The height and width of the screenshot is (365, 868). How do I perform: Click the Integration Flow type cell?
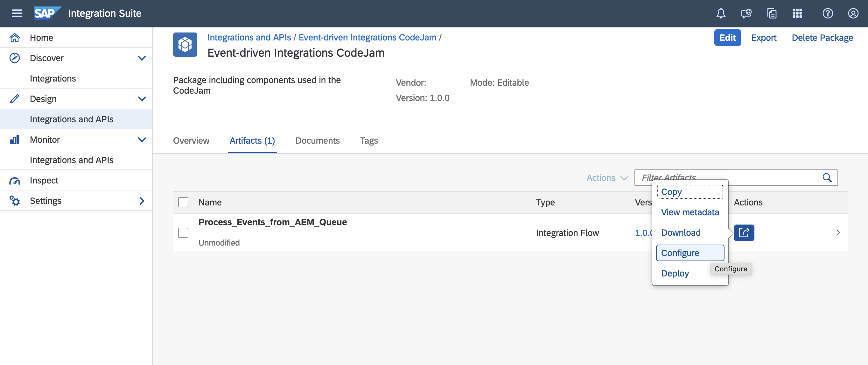coord(567,233)
